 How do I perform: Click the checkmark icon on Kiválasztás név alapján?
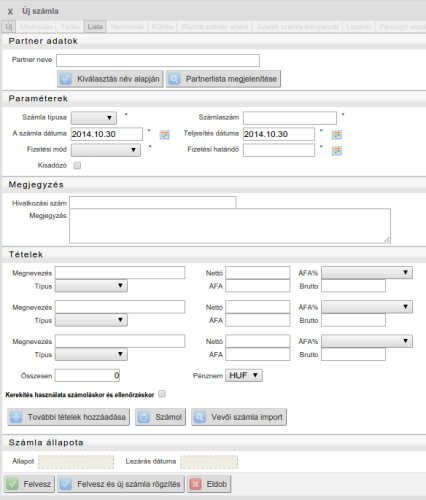tap(66, 79)
